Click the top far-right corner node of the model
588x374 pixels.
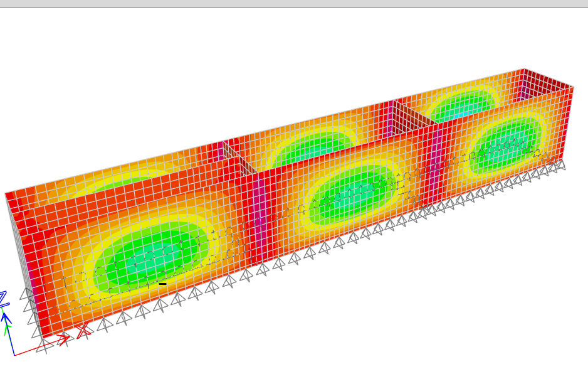573,85
